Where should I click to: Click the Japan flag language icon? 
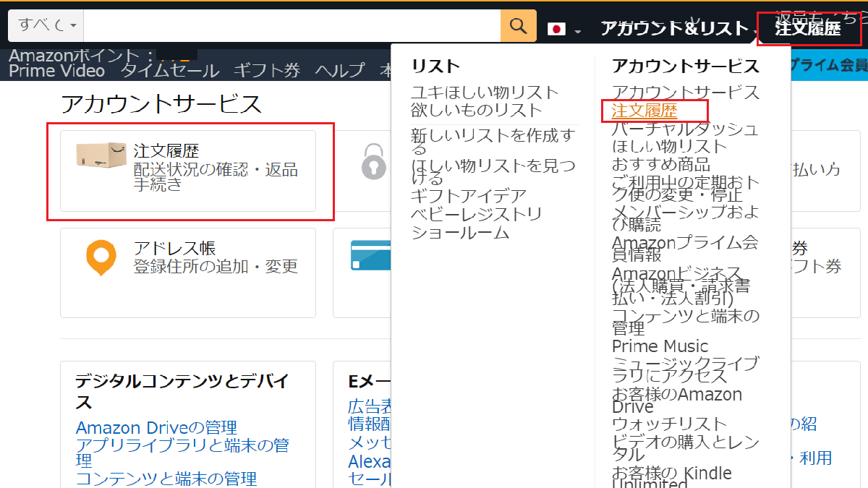click(556, 29)
